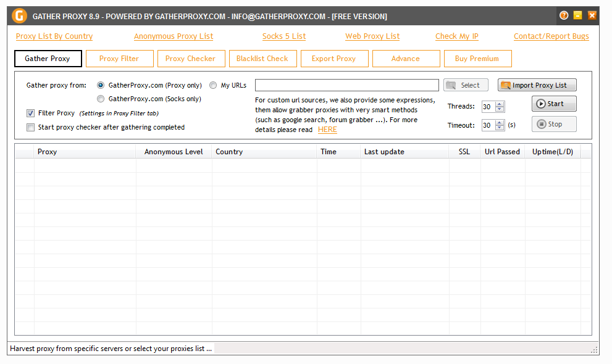Minimize the Gather Proxy window

click(x=577, y=15)
